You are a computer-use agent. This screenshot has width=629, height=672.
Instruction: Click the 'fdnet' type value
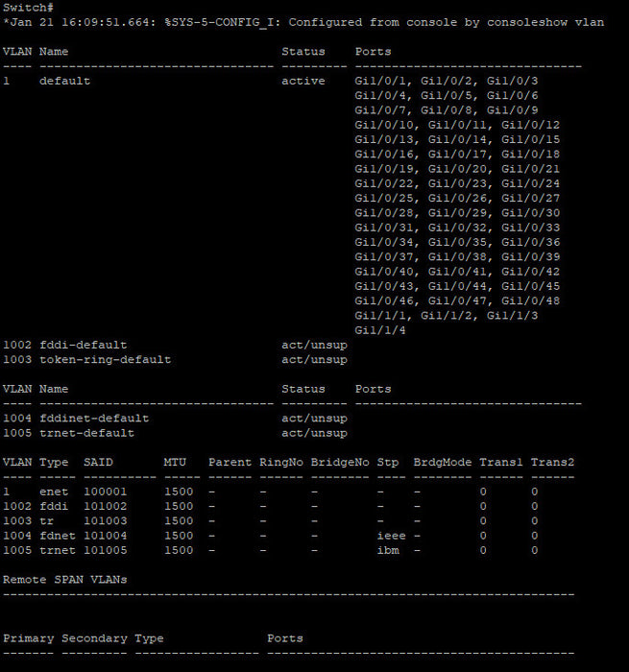(x=58, y=536)
